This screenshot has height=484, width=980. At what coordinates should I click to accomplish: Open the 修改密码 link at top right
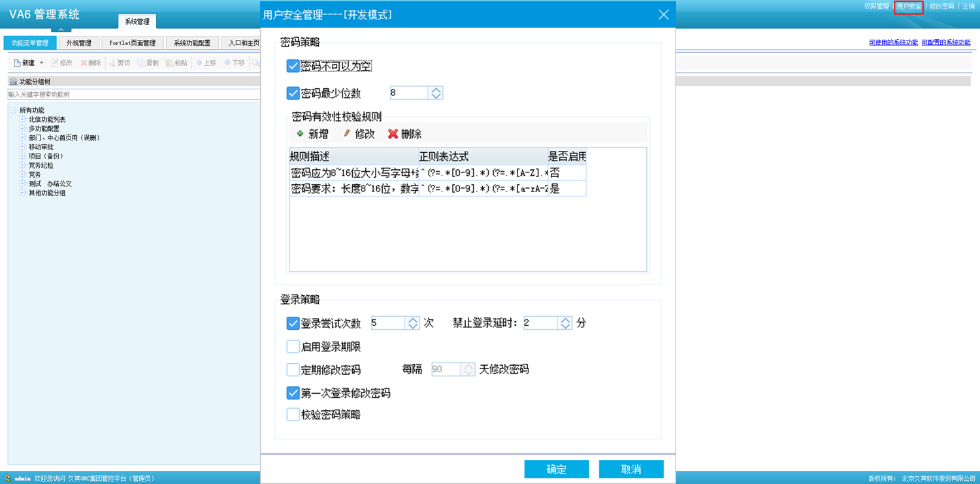coord(942,7)
